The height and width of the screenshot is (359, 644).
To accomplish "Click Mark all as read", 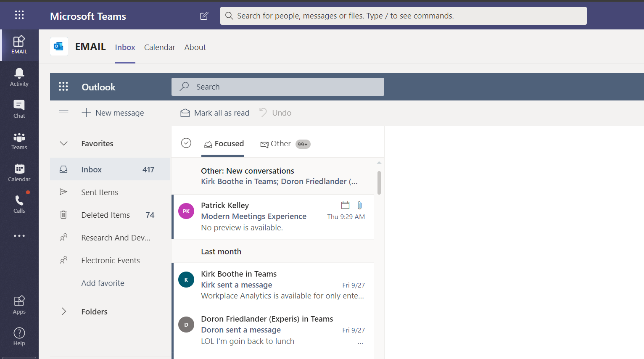I will tap(214, 113).
